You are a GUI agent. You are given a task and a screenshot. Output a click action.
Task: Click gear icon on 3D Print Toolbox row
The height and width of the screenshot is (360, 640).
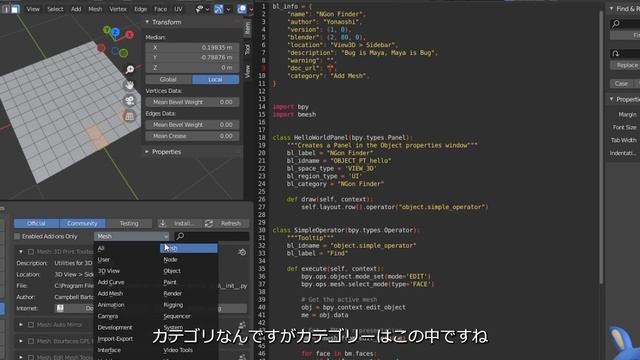(242, 252)
